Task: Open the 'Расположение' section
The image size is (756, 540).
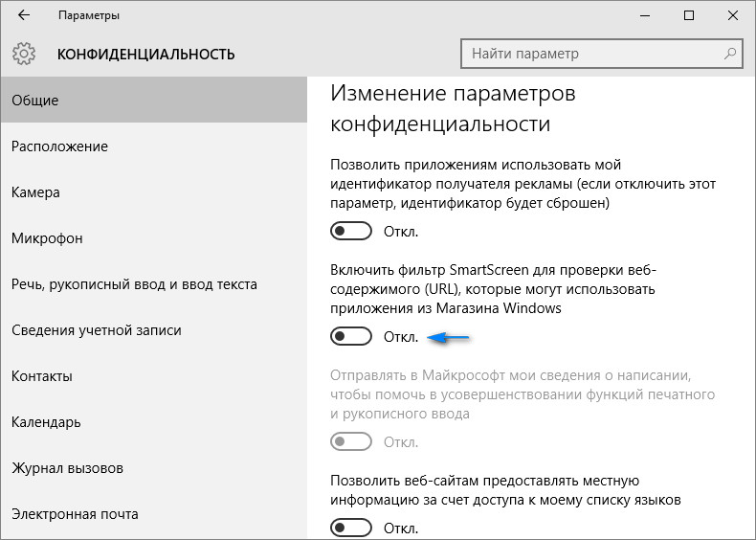Action: pyautogui.click(x=154, y=146)
